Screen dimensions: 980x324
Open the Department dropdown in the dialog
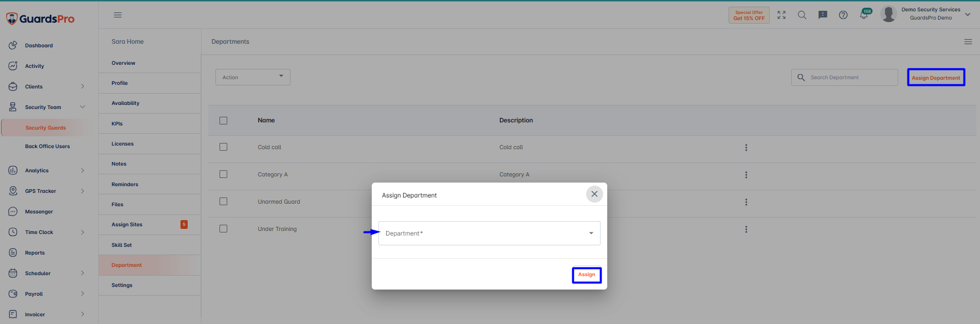coord(489,233)
